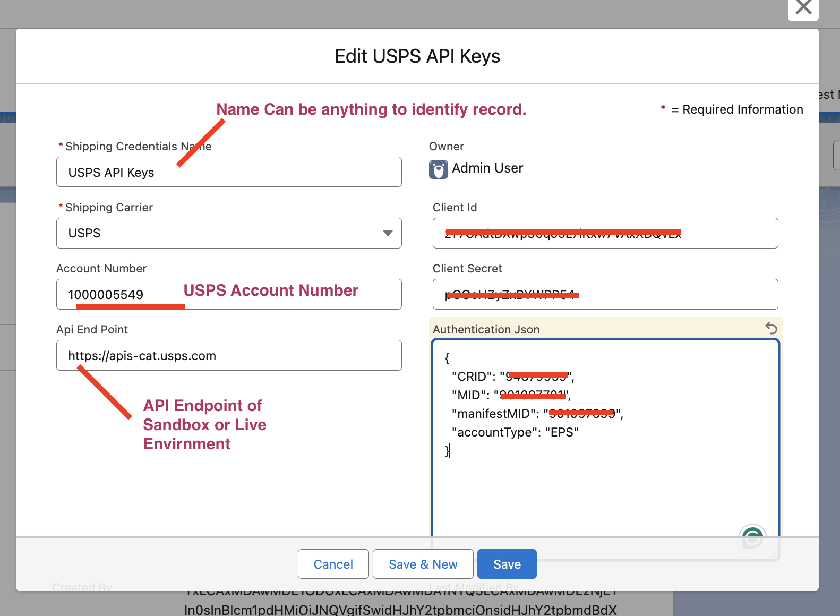
Task: Undo changes to Authentication Json field
Action: coord(771,328)
